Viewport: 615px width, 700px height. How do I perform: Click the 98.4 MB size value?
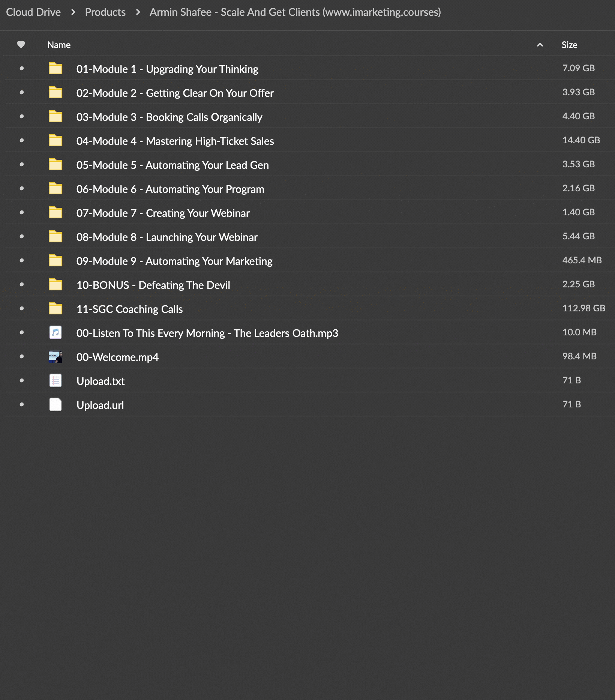(x=579, y=356)
